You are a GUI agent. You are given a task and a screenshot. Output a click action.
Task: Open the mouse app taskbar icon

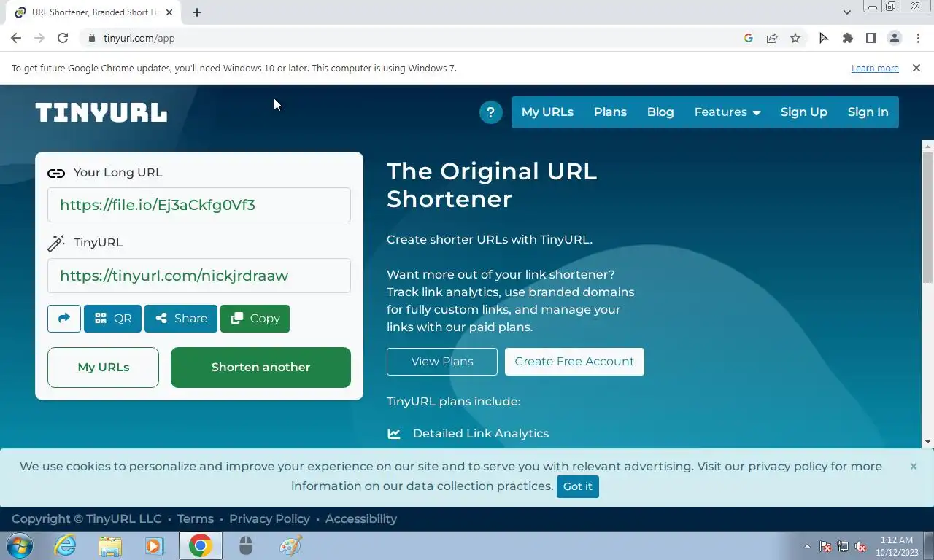click(246, 545)
